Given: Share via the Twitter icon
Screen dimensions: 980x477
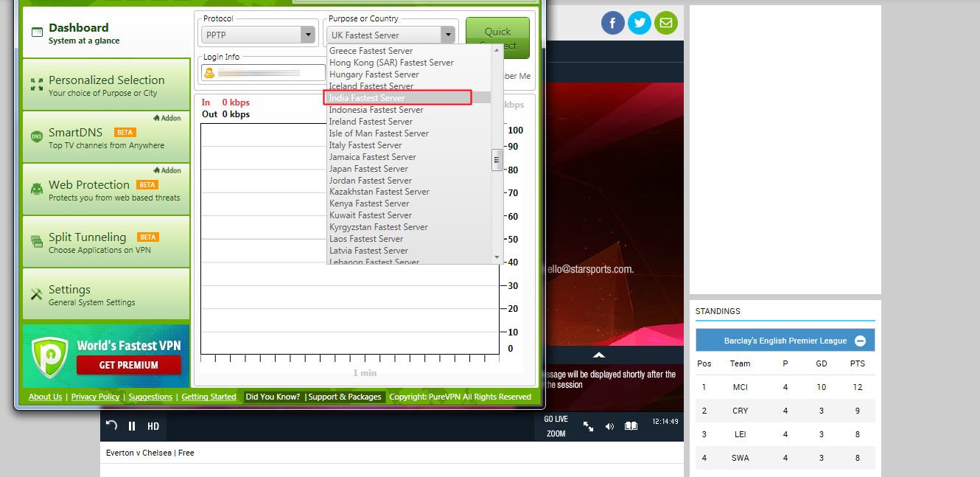Looking at the screenshot, I should tap(640, 23).
